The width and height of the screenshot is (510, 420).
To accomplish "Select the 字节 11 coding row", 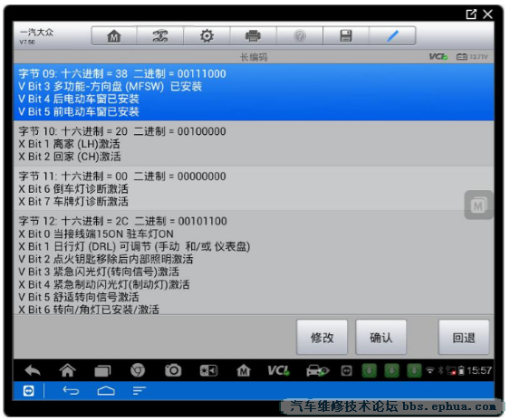I will (x=254, y=189).
